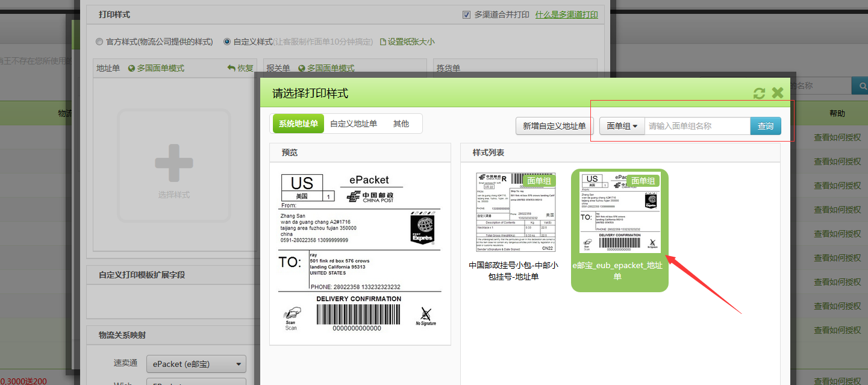Click the 拣货单 panel label

click(448, 69)
